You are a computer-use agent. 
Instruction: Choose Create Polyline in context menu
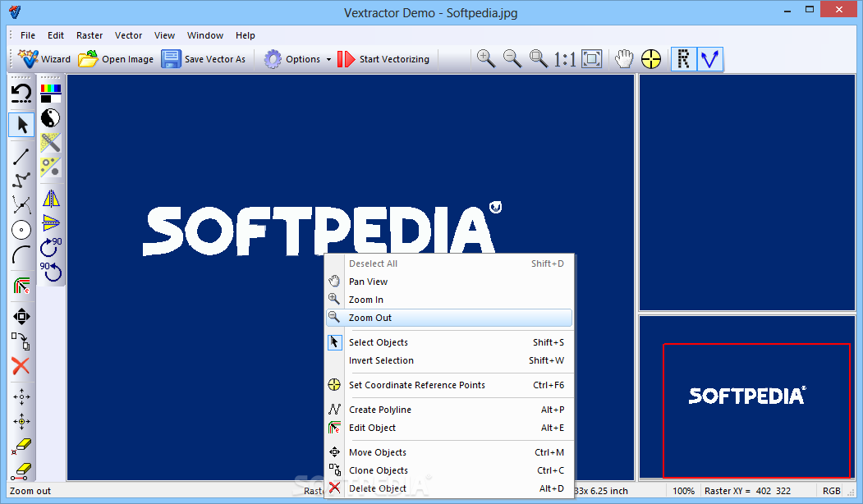pyautogui.click(x=449, y=410)
